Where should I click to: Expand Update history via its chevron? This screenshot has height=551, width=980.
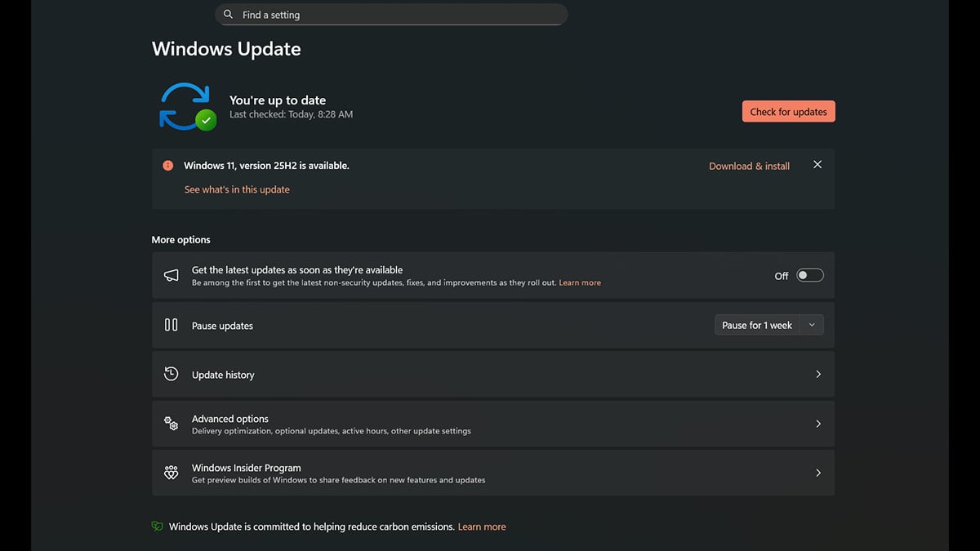coord(818,374)
